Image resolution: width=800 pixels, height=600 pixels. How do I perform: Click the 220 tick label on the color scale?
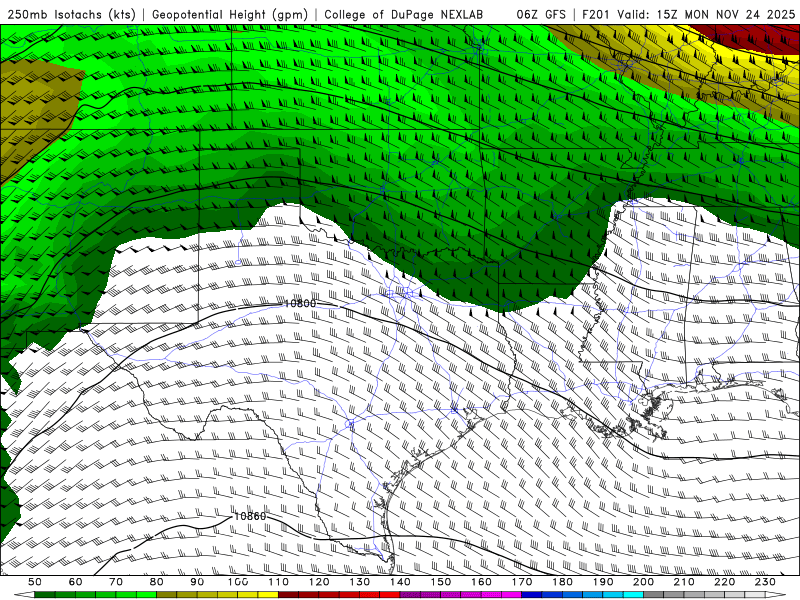pyautogui.click(x=725, y=582)
